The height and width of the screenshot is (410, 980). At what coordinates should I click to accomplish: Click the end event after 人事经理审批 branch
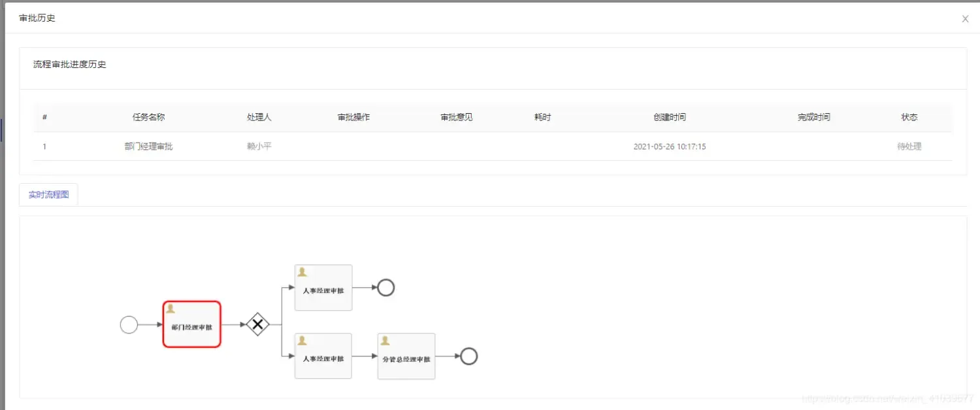385,286
